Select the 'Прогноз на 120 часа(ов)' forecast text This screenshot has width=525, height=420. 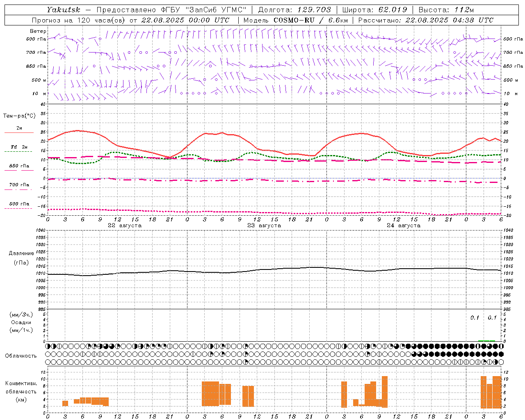[x=79, y=20]
